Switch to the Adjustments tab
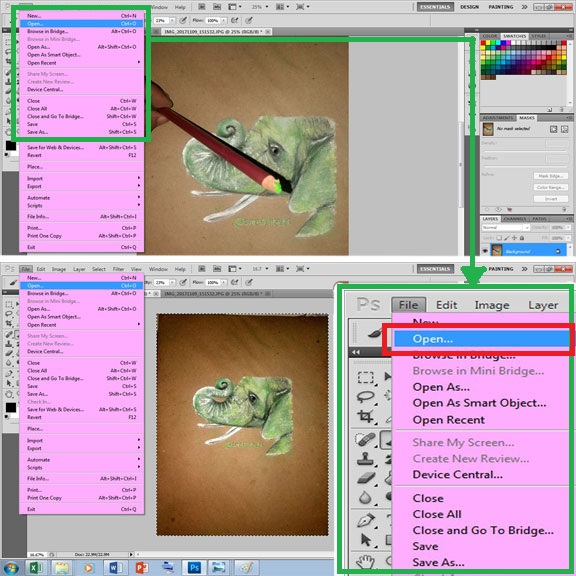 point(498,118)
